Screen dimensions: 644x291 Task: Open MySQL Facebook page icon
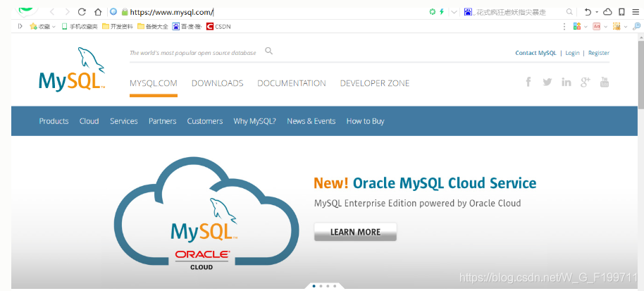pos(528,82)
